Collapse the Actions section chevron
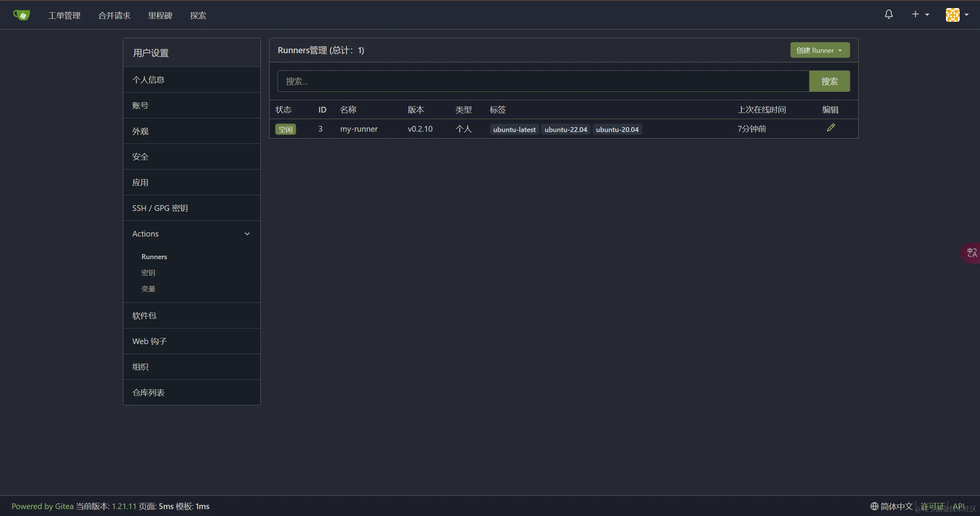980x516 pixels. coord(247,234)
